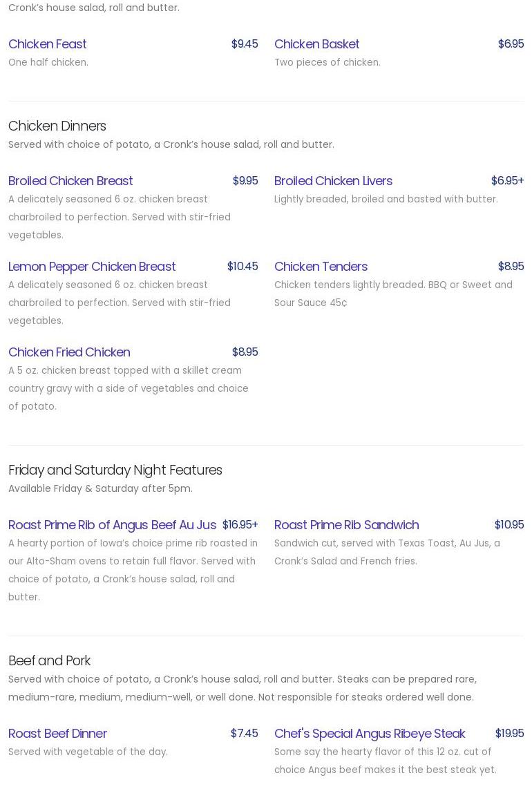
Task: Click Lemon Pepper Chicken Breast title
Action: tap(92, 266)
